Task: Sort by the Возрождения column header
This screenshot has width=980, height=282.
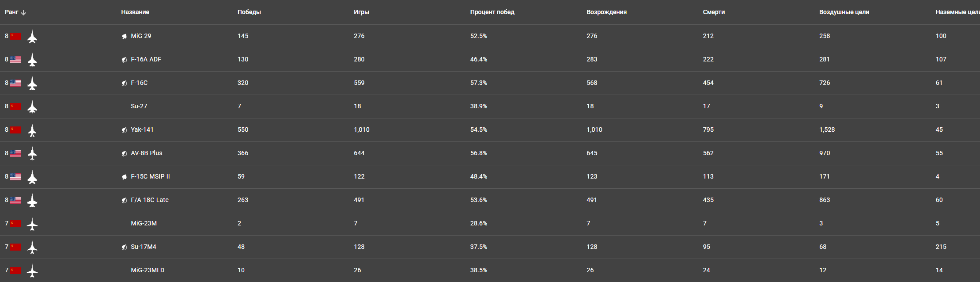Action: click(606, 12)
